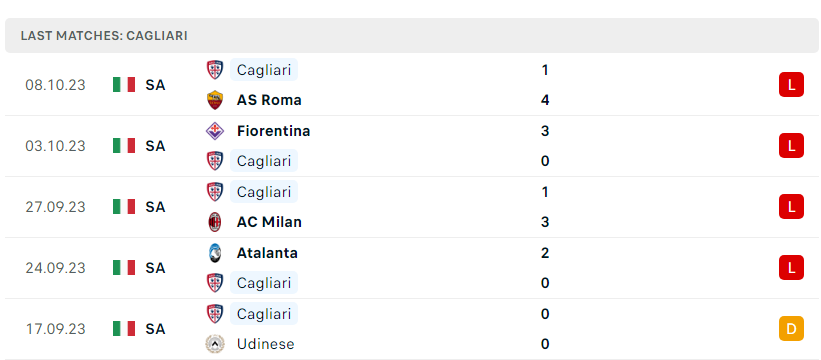Open the Fiorentina team link
The height and width of the screenshot is (360, 821).
273,131
